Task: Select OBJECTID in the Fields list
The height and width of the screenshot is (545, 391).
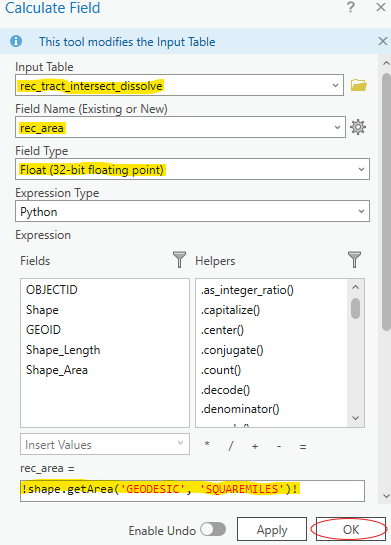Action: point(52,290)
